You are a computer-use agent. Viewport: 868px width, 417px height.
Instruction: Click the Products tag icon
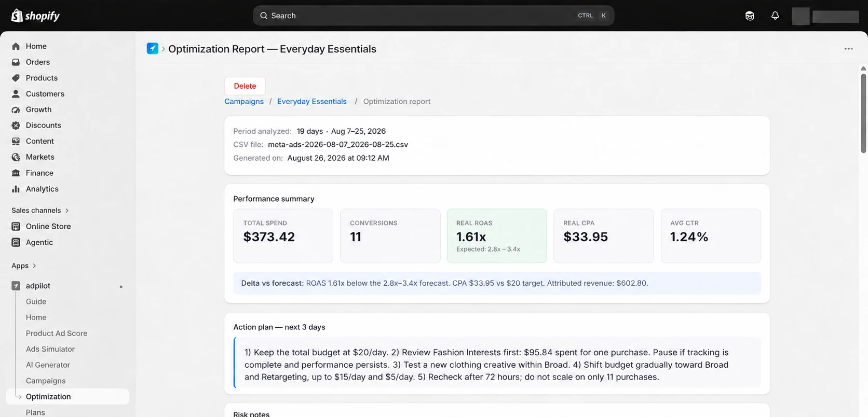click(16, 78)
